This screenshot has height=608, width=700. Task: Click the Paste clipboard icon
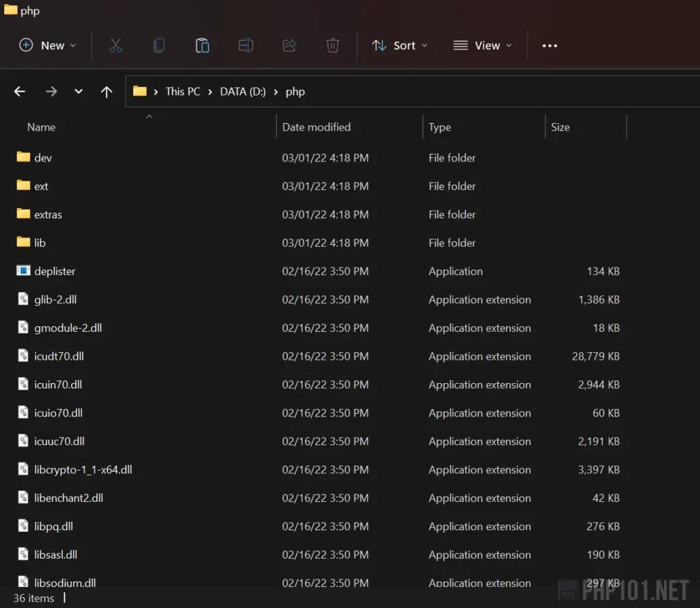pyautogui.click(x=202, y=45)
